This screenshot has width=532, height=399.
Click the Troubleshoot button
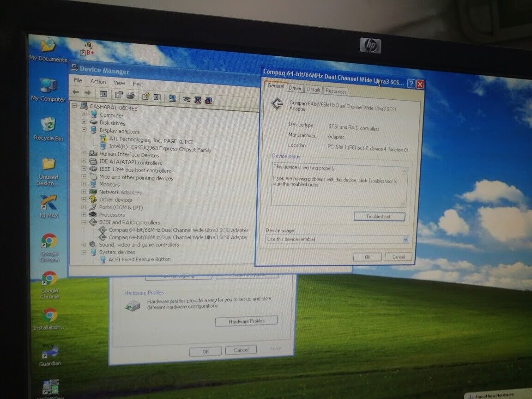point(379,217)
